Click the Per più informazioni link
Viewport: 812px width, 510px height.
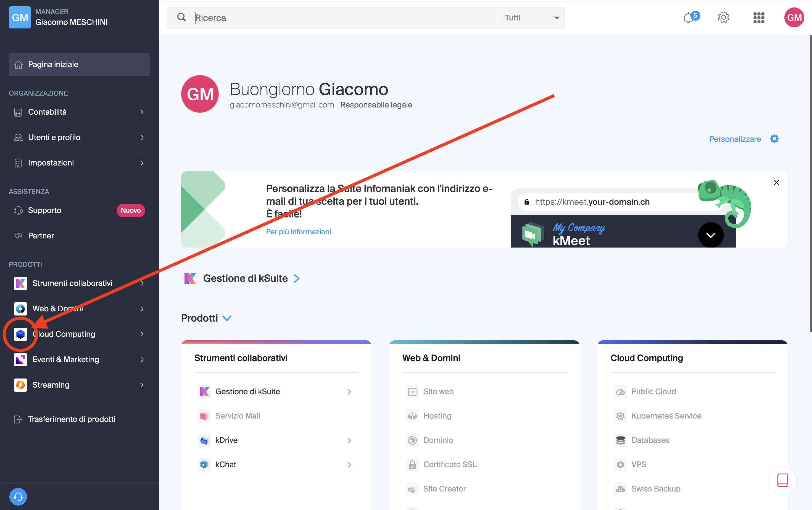pos(299,232)
